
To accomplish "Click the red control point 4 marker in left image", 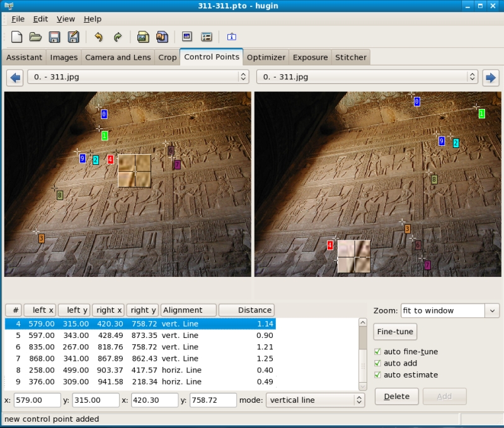I will (110, 160).
